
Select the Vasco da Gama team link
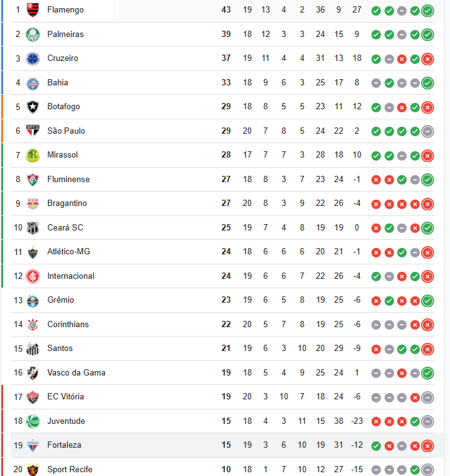[x=77, y=373]
